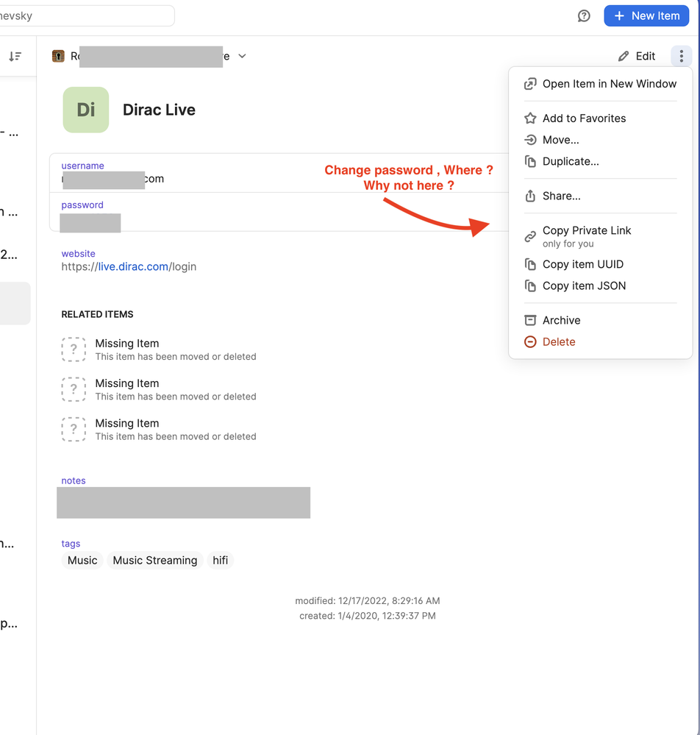This screenshot has width=700, height=735.
Task: Choose Duplicate... in the menu
Action: click(x=571, y=161)
